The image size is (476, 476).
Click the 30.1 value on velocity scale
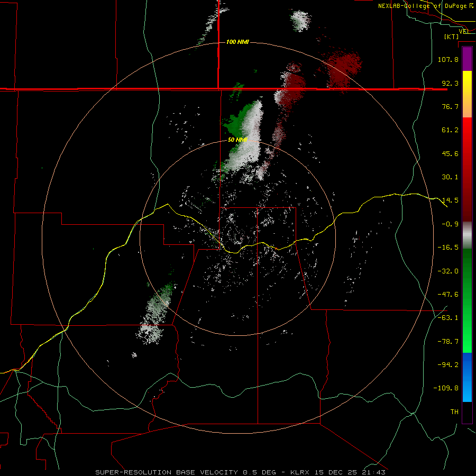coord(450,177)
